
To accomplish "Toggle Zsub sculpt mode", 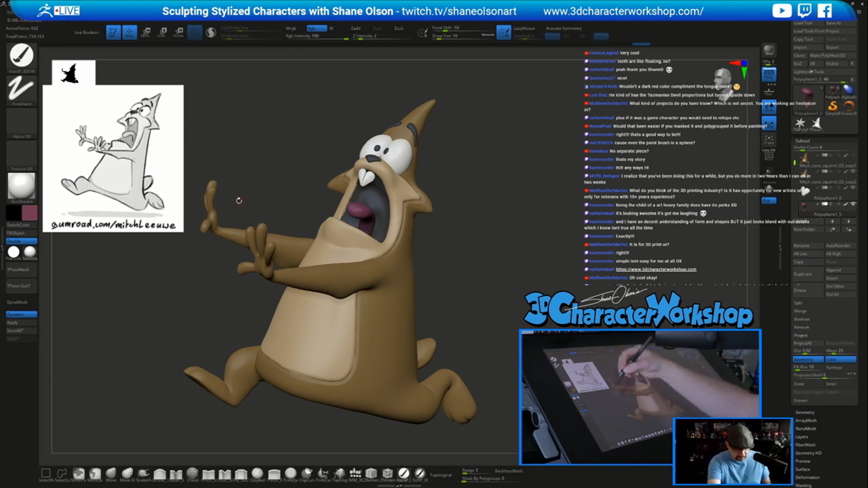I will click(x=399, y=28).
